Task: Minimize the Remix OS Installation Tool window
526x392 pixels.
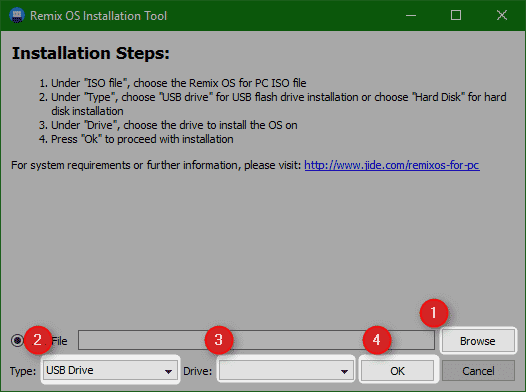Action: pos(411,15)
